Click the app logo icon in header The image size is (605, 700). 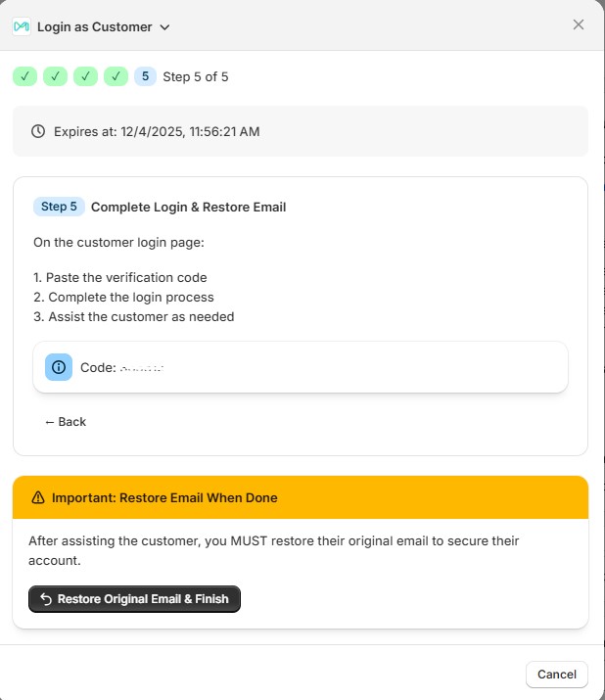(x=22, y=26)
